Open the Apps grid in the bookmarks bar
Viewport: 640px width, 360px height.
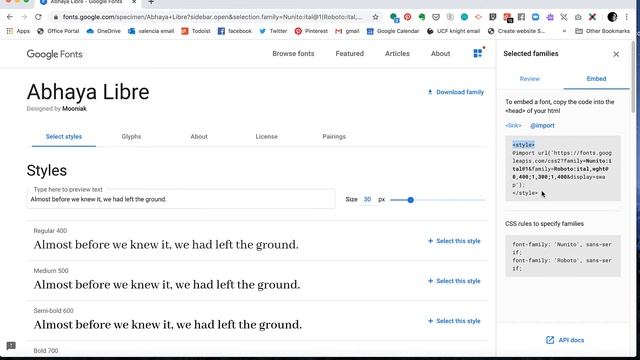tap(18, 31)
